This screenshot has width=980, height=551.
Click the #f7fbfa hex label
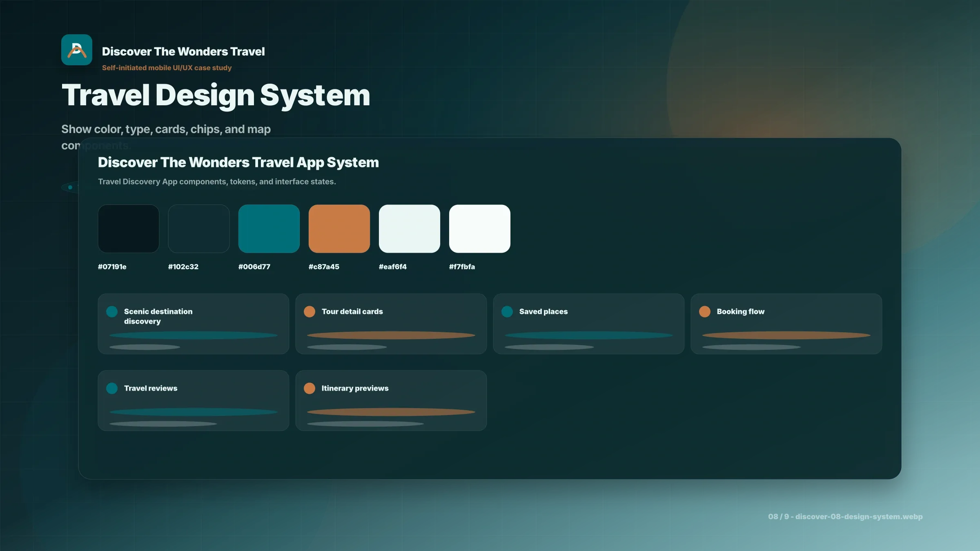[x=462, y=267]
